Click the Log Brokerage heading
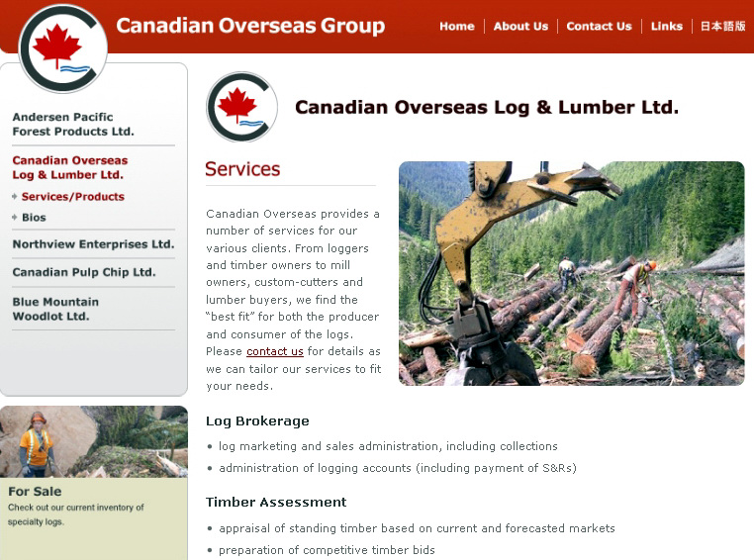Screen dimensions: 754x560 257,421
